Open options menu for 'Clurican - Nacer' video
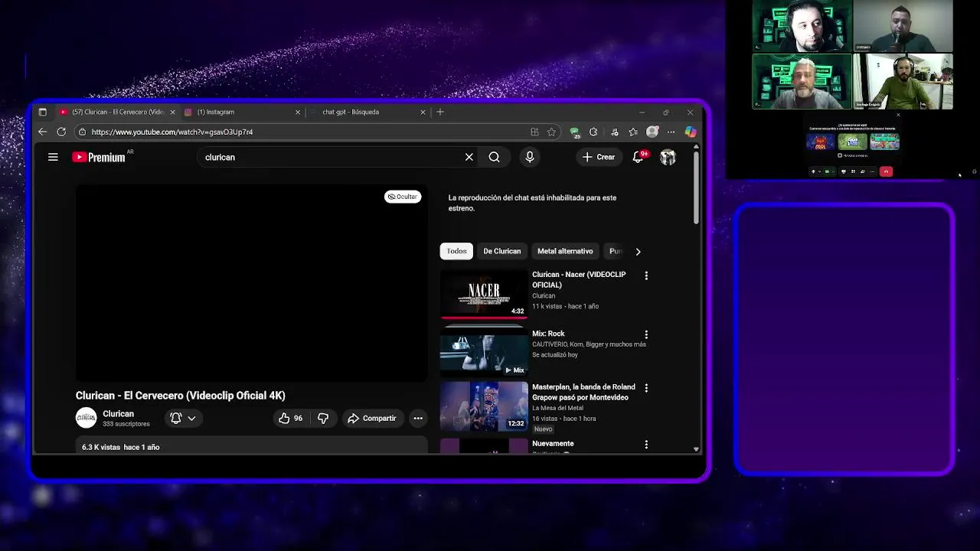The width and height of the screenshot is (980, 551). (646, 275)
